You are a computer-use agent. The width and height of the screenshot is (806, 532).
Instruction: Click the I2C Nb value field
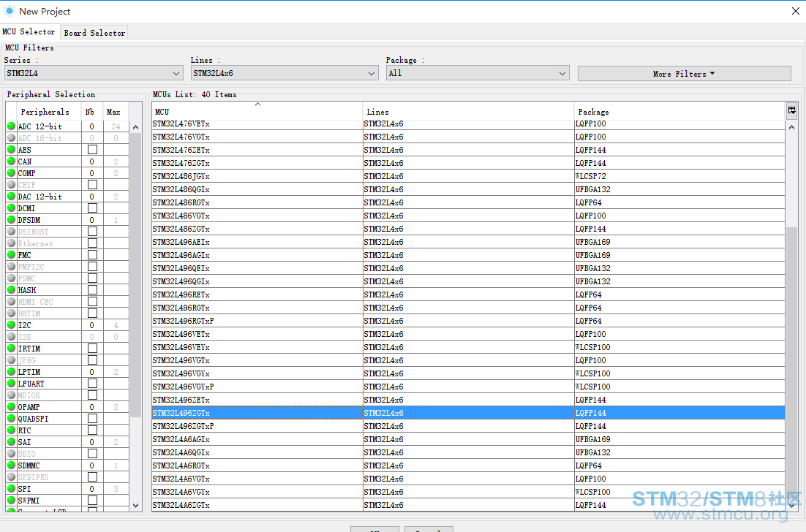tap(92, 325)
